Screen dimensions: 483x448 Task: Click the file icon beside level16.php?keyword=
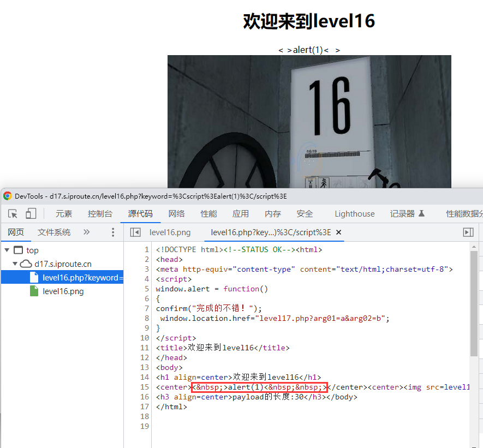pyautogui.click(x=34, y=276)
